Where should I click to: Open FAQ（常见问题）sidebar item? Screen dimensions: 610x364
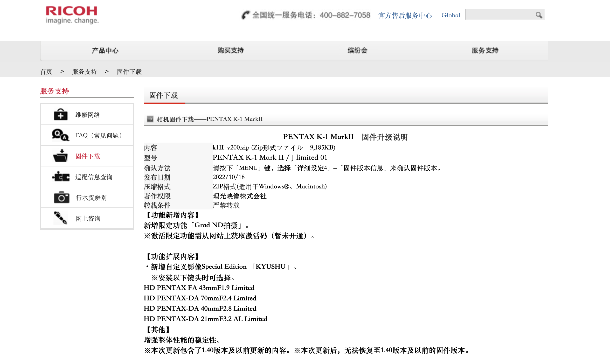click(87, 135)
